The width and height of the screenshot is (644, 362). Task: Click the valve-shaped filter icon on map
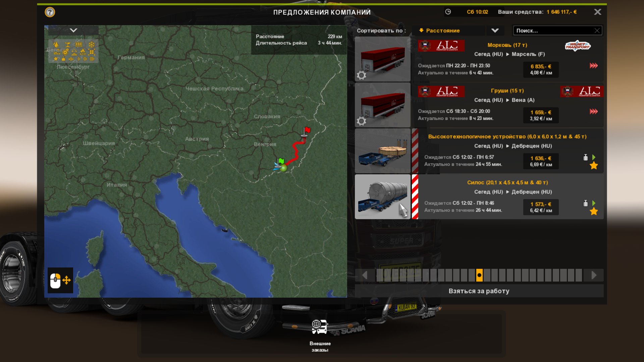click(71, 59)
